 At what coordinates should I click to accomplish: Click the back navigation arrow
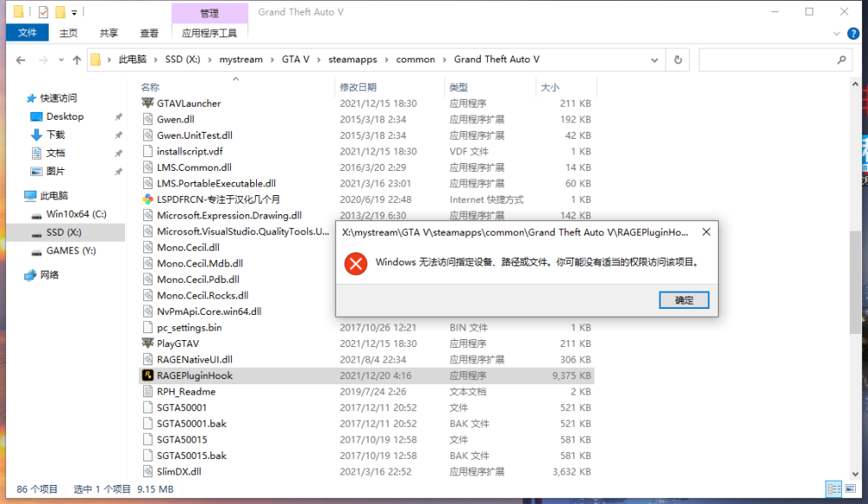pos(19,59)
